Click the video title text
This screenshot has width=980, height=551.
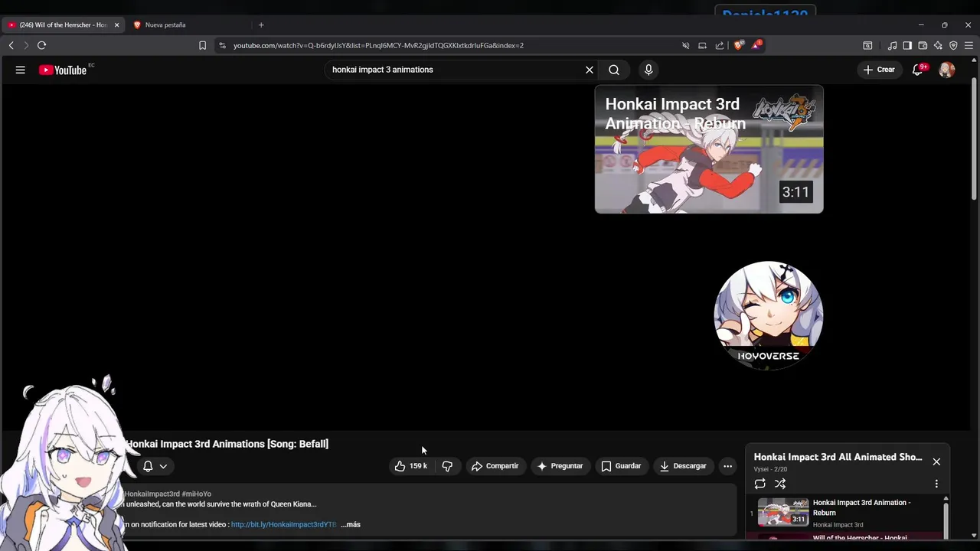(227, 444)
